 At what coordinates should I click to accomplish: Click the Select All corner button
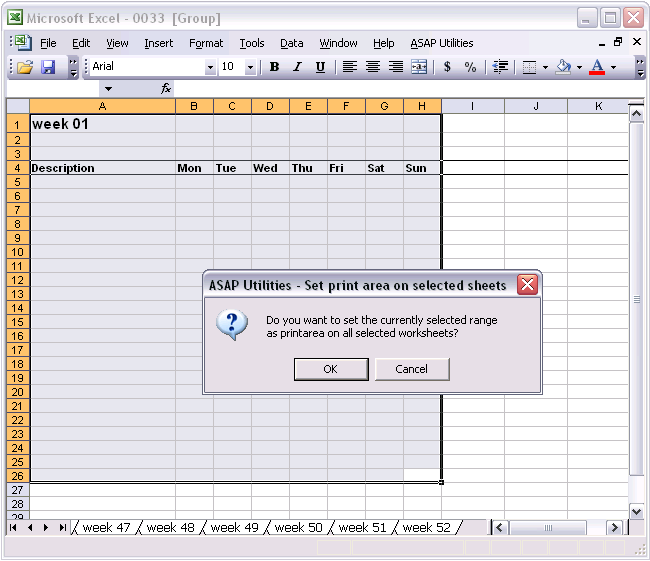[17, 106]
